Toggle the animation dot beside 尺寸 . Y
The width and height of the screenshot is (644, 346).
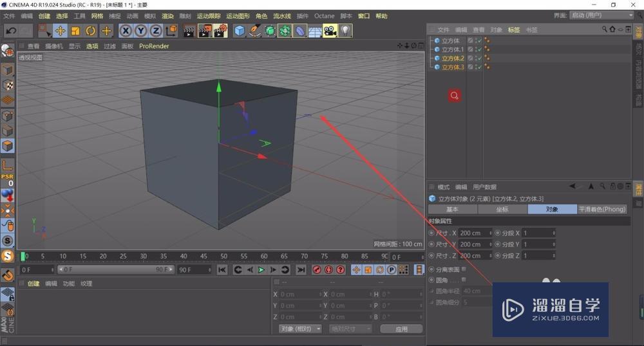pyautogui.click(x=431, y=244)
